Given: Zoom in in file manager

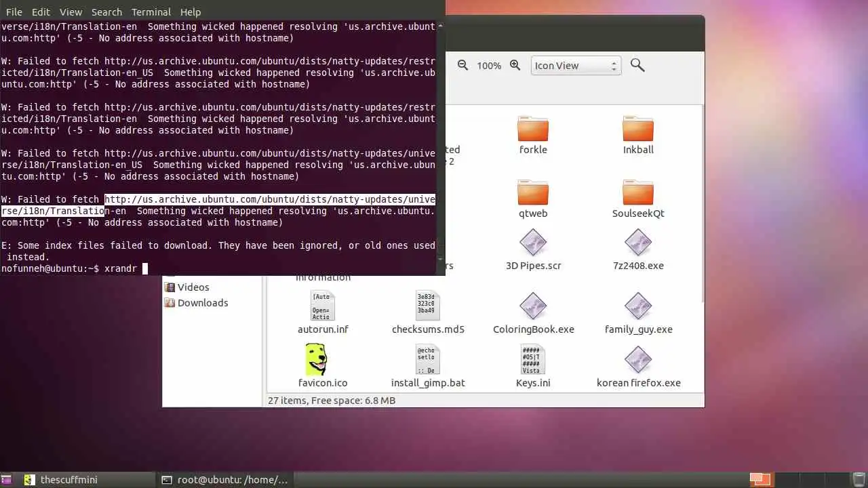Looking at the screenshot, I should [515, 65].
